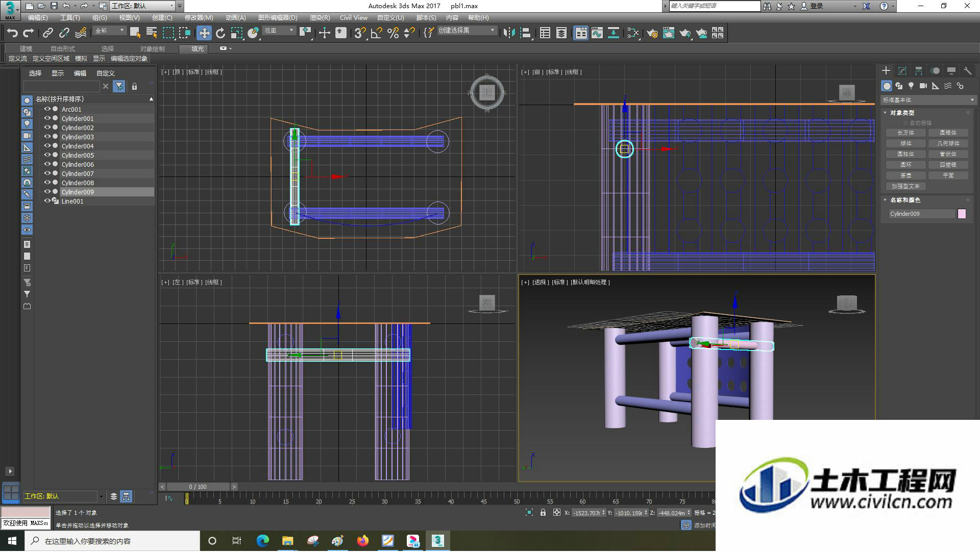Open the 创建选择集 named selection dropdown
Image resolution: width=980 pixels, height=552 pixels.
tap(467, 31)
